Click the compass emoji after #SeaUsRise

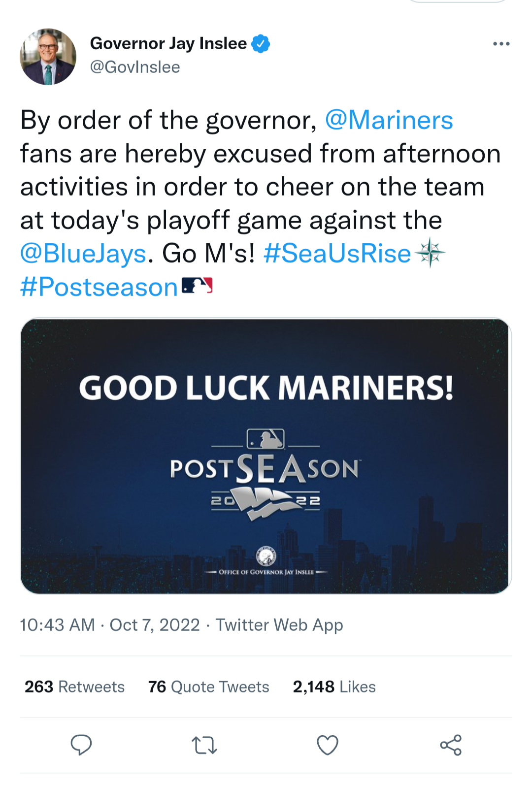point(430,253)
